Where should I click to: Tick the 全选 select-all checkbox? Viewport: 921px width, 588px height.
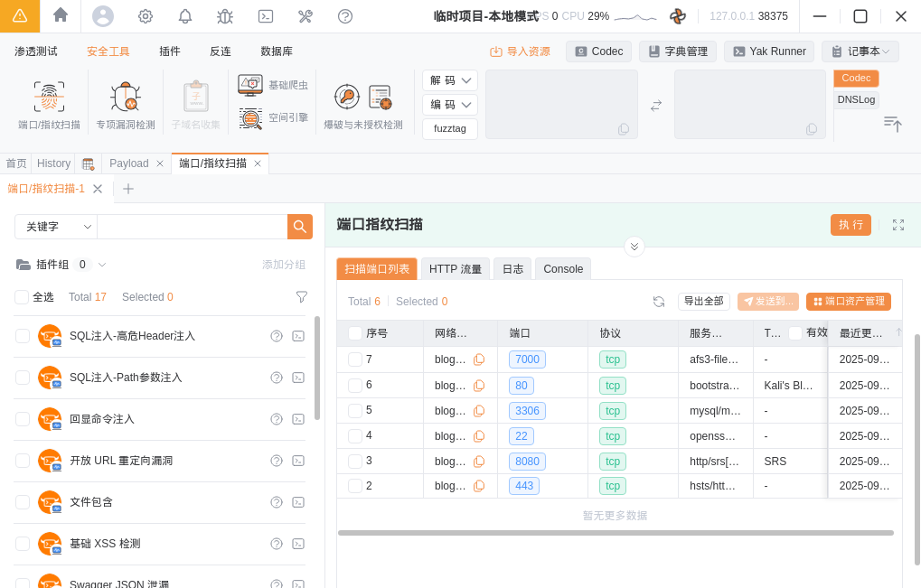coord(22,297)
